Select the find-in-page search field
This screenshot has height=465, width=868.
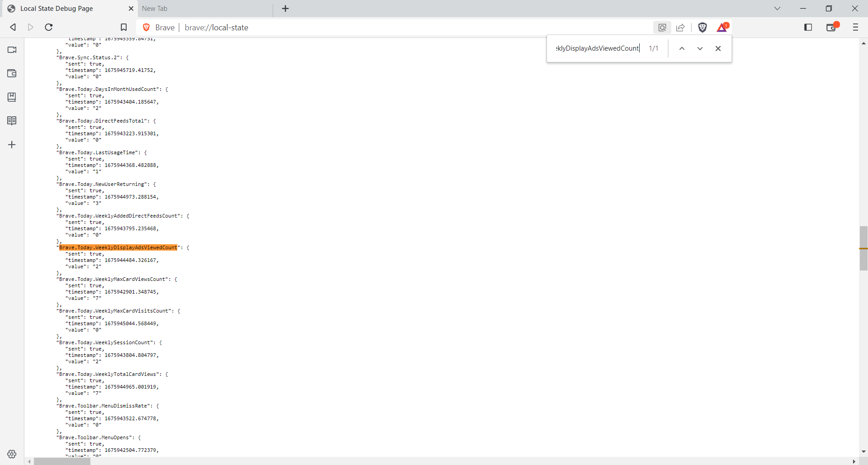597,48
